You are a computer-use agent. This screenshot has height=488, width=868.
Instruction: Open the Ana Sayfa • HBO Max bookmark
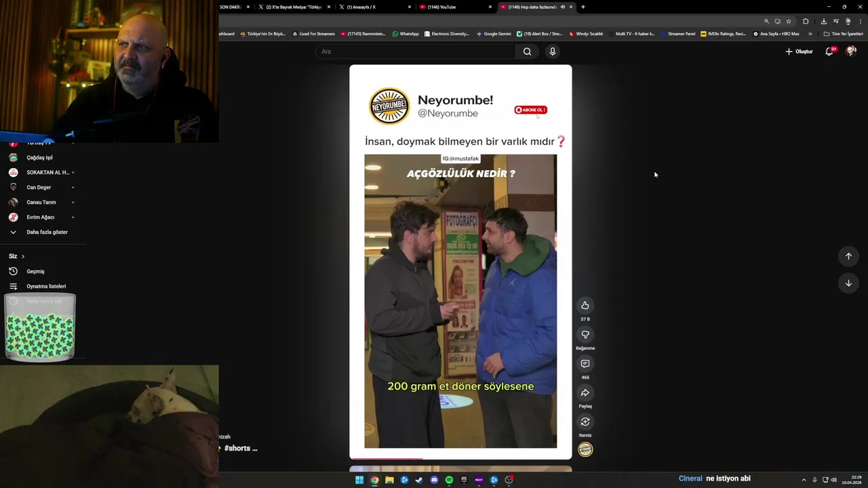tap(776, 34)
